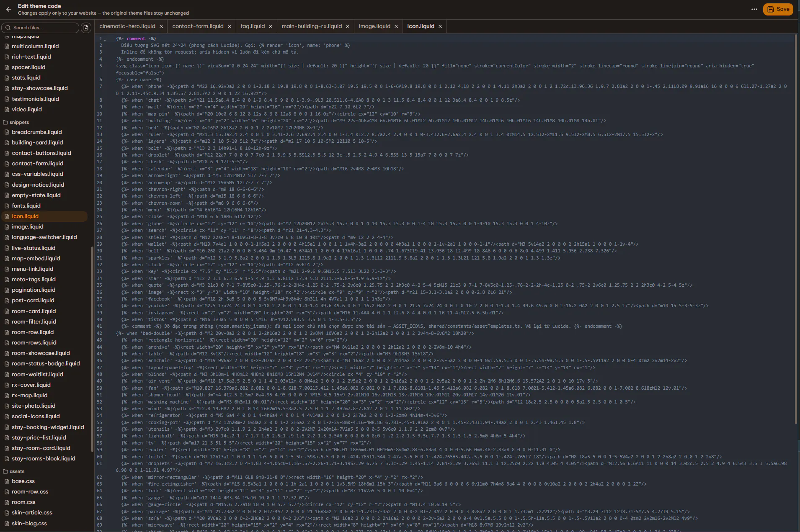The width and height of the screenshot is (800, 532).
Task: Open stay-booking-widget.liquid file
Action: [x=48, y=427]
